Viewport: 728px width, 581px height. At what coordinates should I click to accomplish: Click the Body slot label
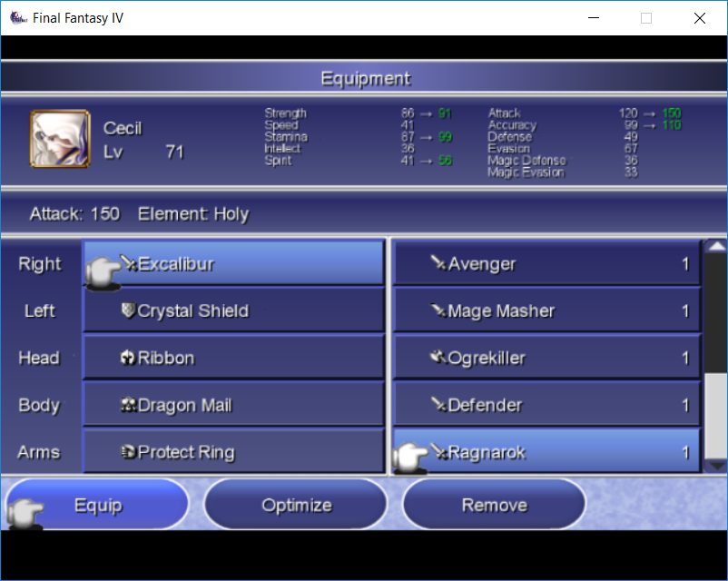(39, 406)
